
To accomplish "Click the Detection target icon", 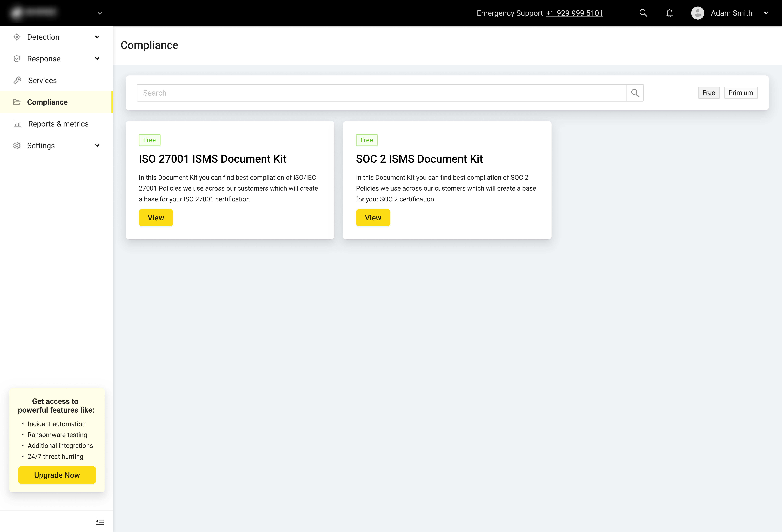I will pos(17,37).
